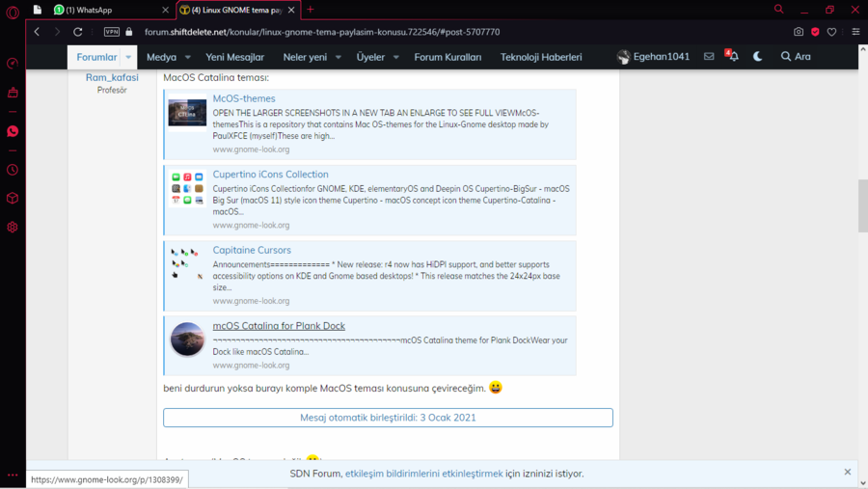Screen dimensions: 868x489
Task: Expand the Üyeler dropdown arrow
Action: tap(396, 57)
